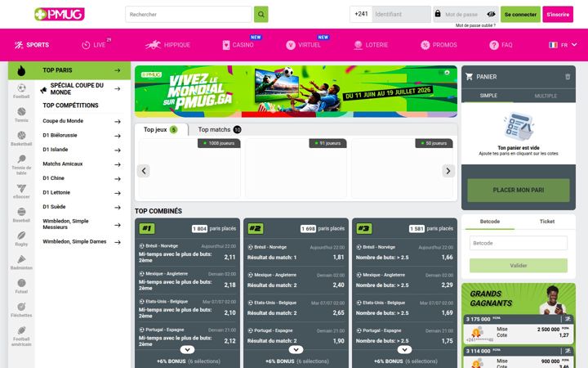This screenshot has height=368, width=588.
Task: Expand D1 Lettonie arrow
Action: tap(118, 193)
